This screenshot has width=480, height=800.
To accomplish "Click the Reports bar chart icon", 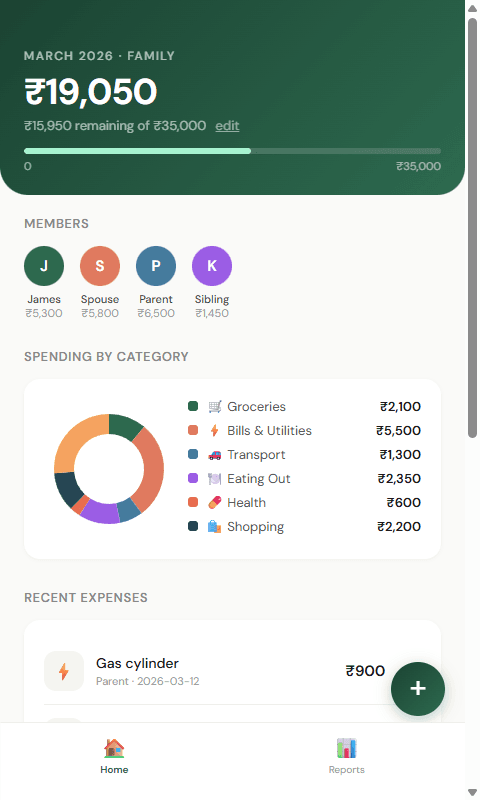I will pos(347,748).
